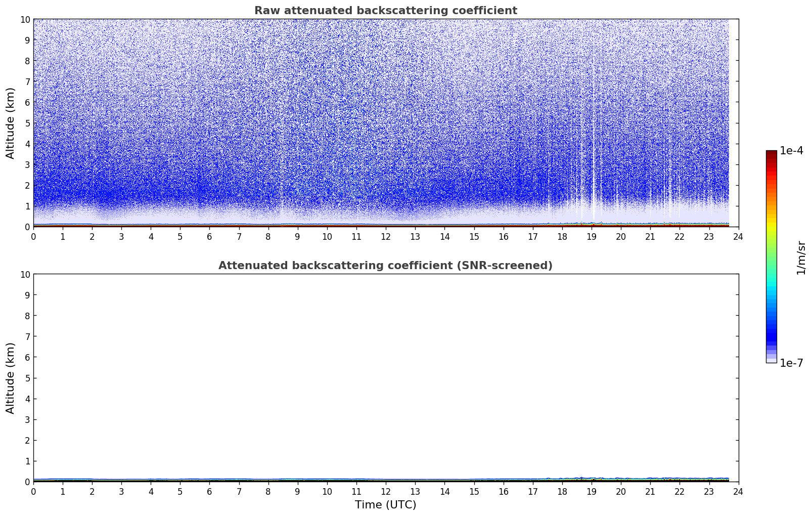Viewport: 812px width, 516px height.
Task: Click the "Raw attenuated backscattering coefficient" title
Action: pyautogui.click(x=385, y=11)
